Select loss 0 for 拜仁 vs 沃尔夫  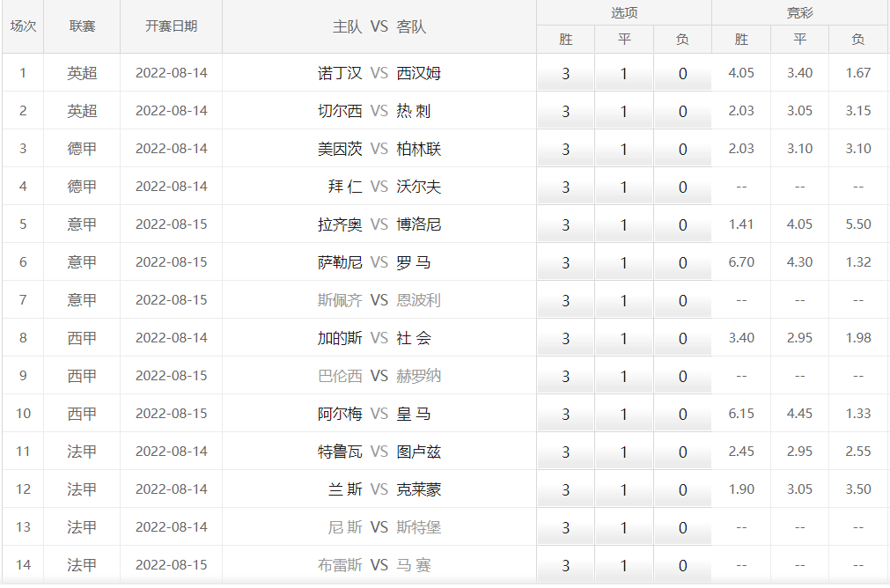tap(683, 187)
